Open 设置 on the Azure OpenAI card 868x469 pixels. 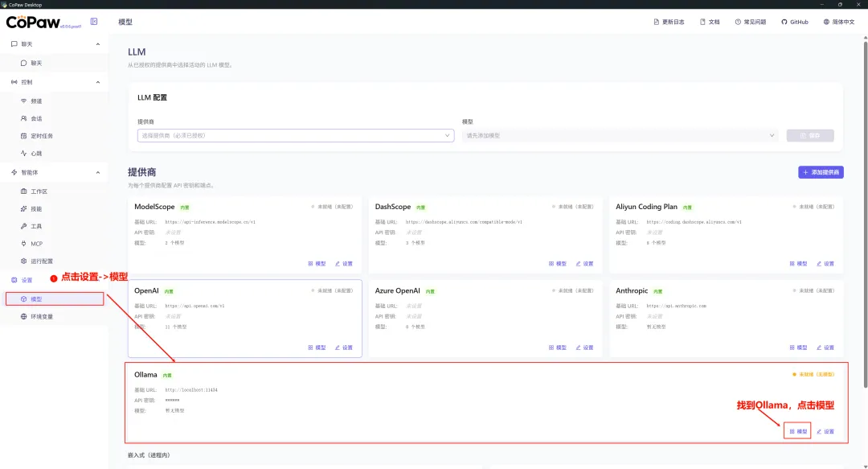pos(584,348)
